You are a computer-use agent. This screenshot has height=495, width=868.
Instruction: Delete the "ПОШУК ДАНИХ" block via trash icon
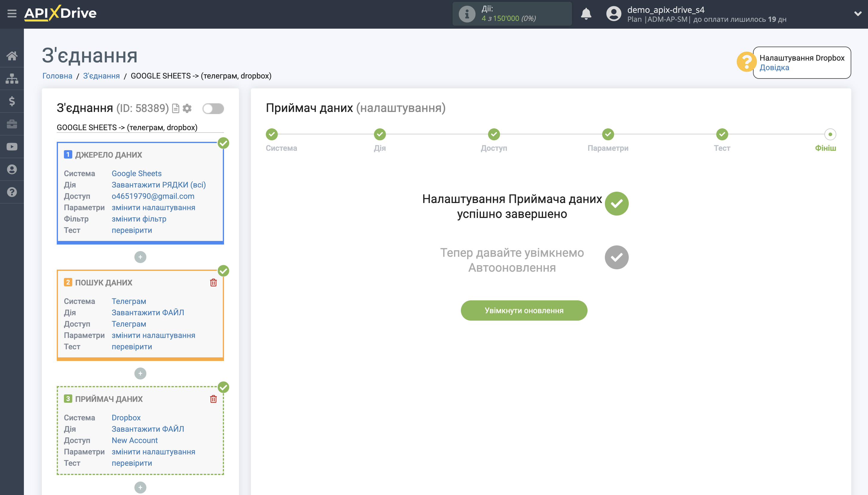pyautogui.click(x=213, y=282)
